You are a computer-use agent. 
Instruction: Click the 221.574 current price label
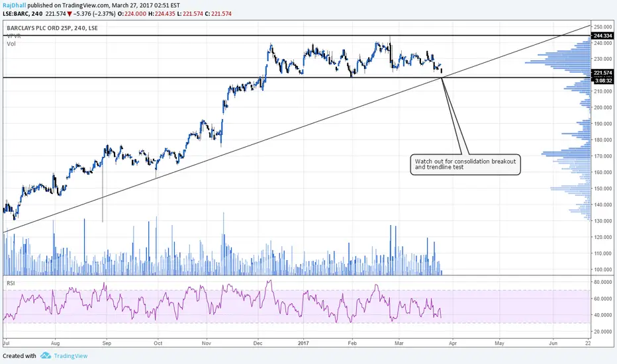(x=602, y=73)
